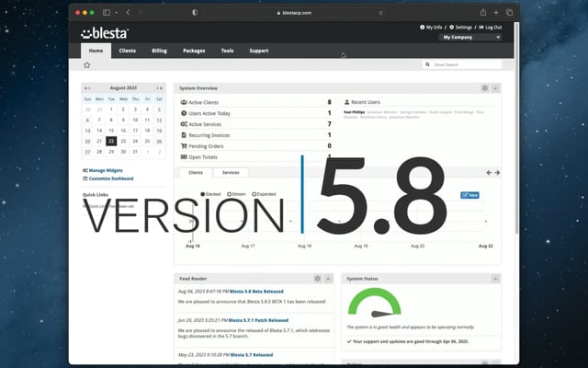Click recent user Paul Phillips

[355, 112]
